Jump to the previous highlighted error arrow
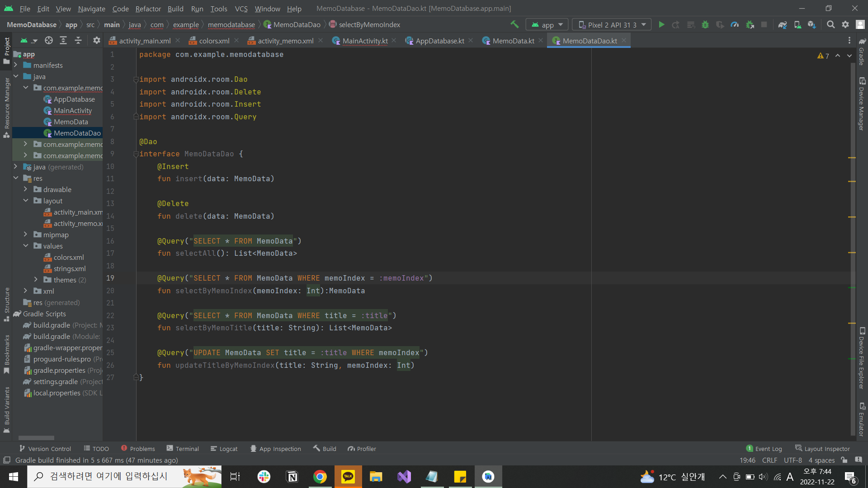 [x=838, y=56]
